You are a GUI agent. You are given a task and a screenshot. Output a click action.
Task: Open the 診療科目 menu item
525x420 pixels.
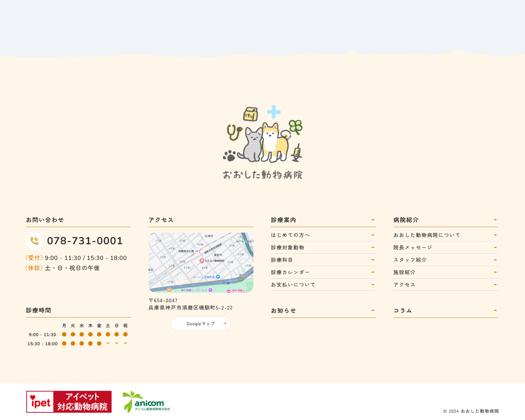[x=282, y=260]
